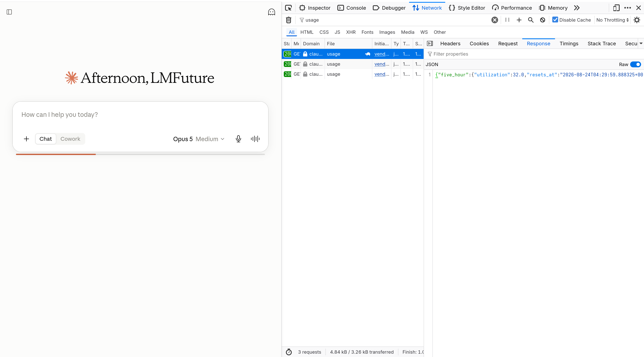Filter requests by WS
The height and width of the screenshot is (357, 644).
(x=424, y=32)
